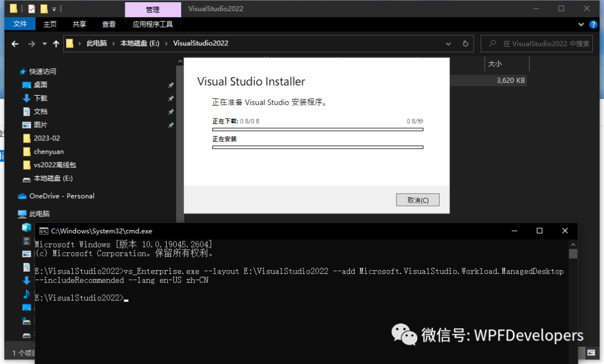Click the pin icon next to 桌面
604x364 pixels.
171,85
